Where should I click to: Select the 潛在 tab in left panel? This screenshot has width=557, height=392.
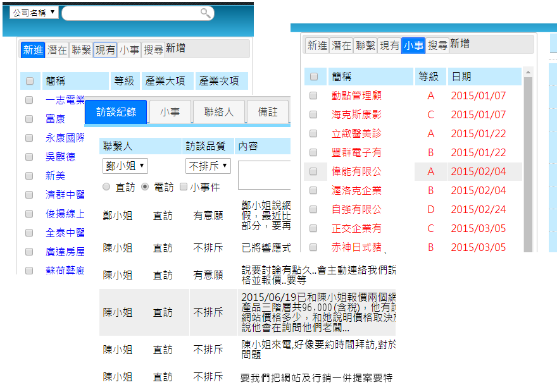pos(58,49)
